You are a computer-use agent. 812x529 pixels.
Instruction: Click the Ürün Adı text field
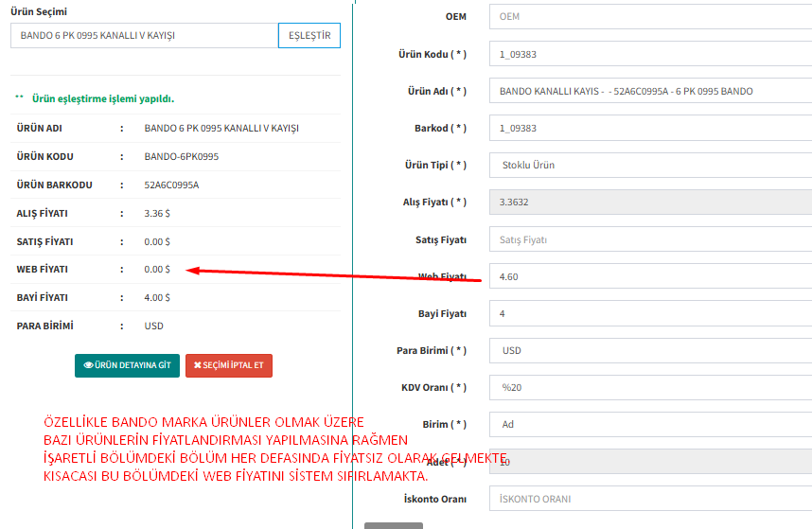click(650, 91)
